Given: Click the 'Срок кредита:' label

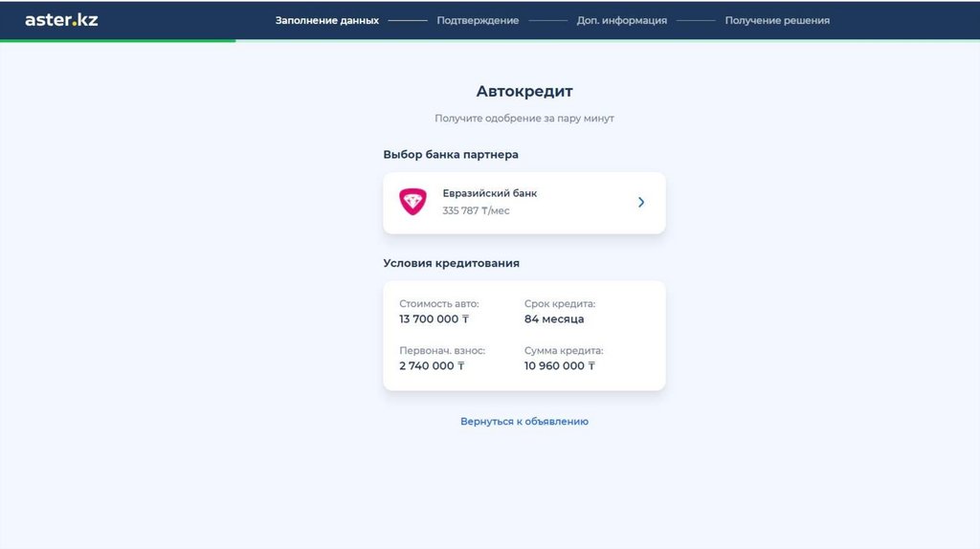Looking at the screenshot, I should pos(560,304).
